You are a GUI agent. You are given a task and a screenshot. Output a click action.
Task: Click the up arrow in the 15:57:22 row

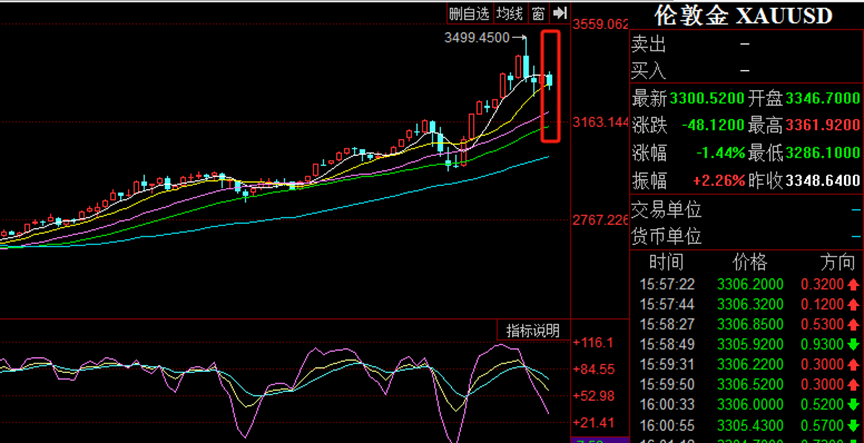(854, 284)
